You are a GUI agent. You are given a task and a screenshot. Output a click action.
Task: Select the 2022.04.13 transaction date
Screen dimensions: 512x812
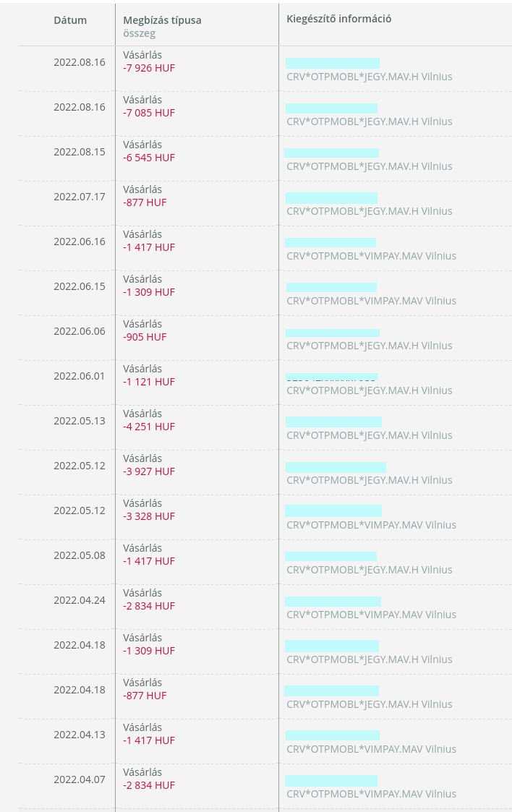tap(80, 735)
